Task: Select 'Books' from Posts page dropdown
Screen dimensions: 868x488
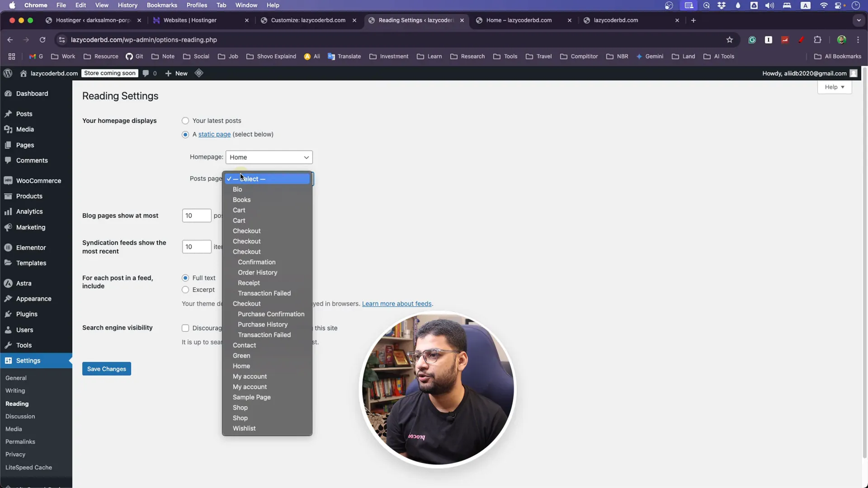Action: pyautogui.click(x=241, y=200)
